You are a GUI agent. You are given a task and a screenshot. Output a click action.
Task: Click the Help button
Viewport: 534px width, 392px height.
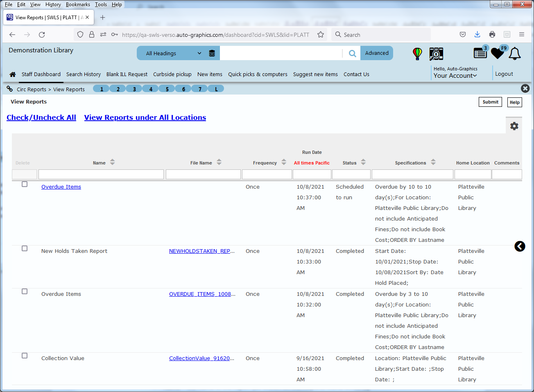(x=515, y=102)
